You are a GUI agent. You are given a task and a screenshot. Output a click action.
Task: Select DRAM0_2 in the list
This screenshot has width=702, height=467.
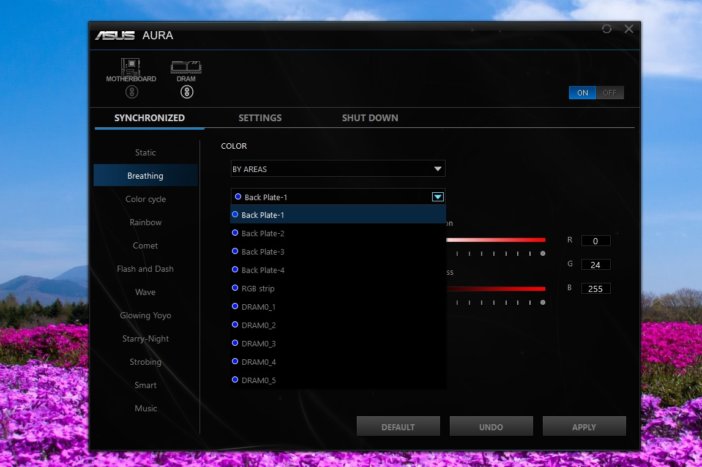coord(338,325)
